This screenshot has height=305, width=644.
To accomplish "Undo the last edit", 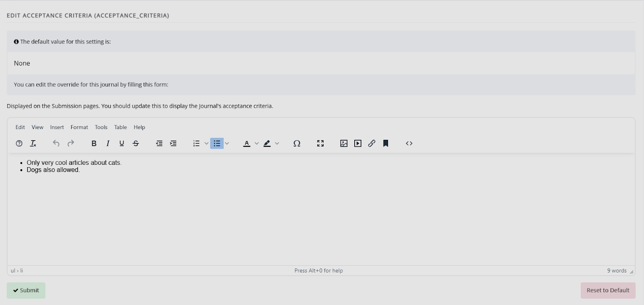I will tap(56, 143).
